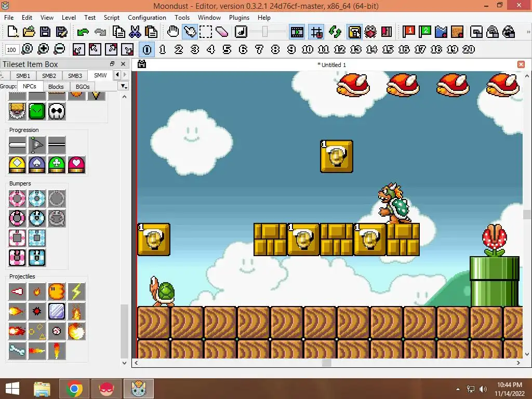Copy selection using the copy icon

click(x=119, y=32)
